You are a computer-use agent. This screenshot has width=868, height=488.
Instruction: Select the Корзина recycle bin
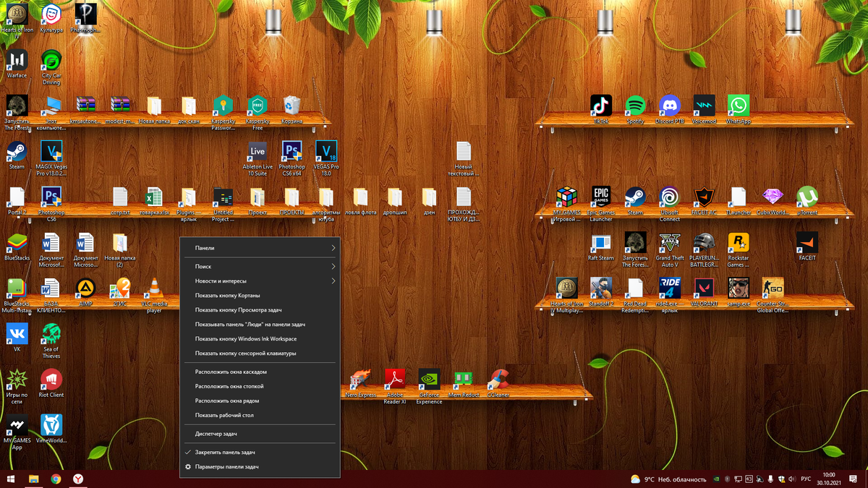292,110
